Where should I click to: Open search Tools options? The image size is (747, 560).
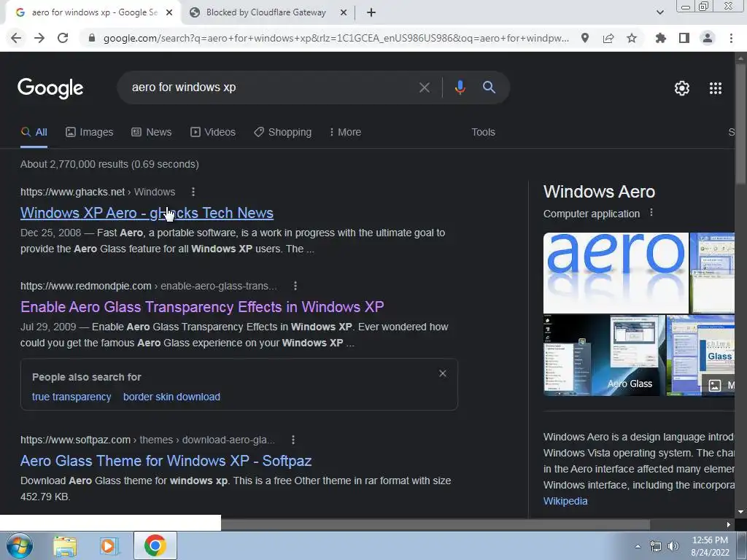[x=483, y=133]
